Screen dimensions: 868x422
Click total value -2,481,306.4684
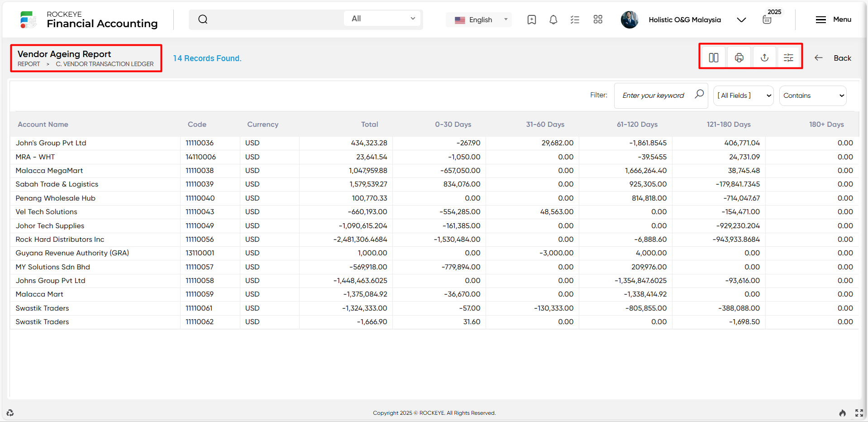pos(360,240)
